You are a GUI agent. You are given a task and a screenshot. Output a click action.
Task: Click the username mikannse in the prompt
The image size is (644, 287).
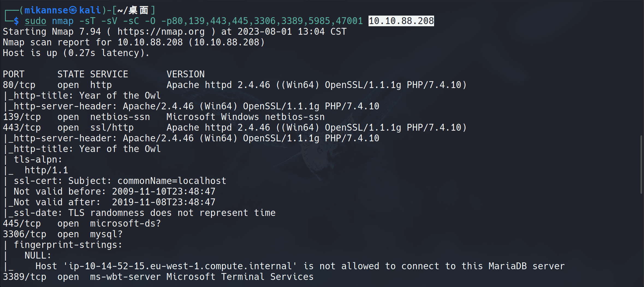(46, 10)
